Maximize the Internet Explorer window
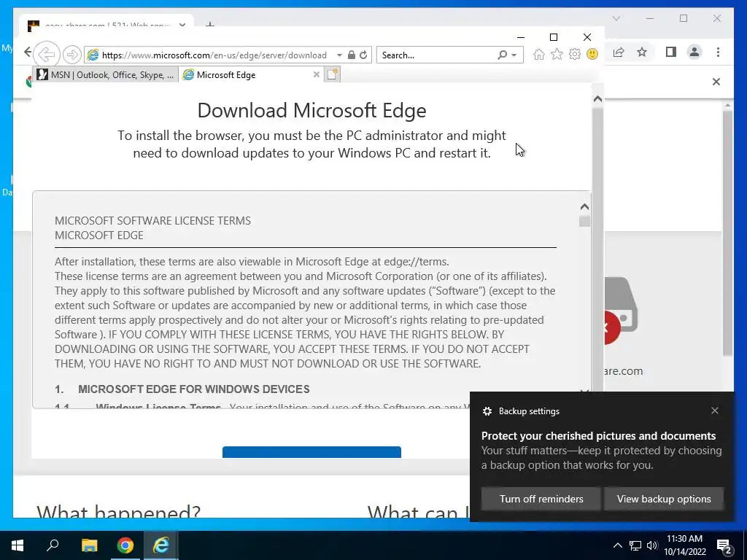747x560 pixels. pos(554,37)
